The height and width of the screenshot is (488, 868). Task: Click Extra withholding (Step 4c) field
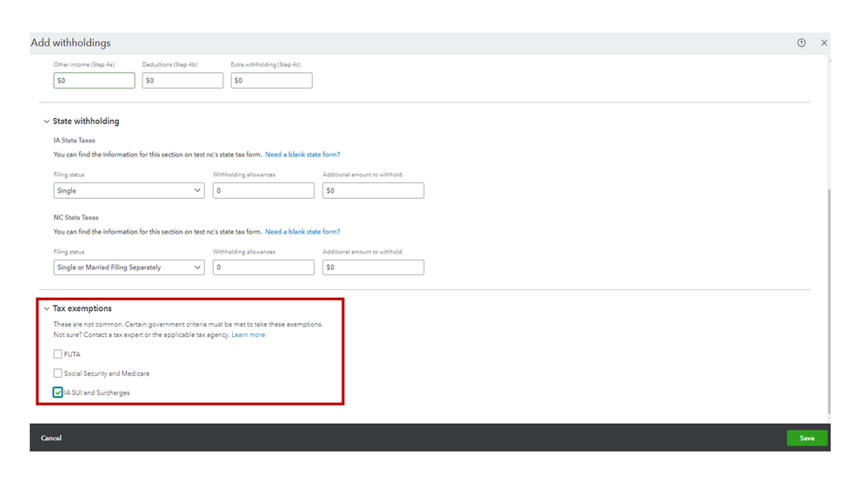pyautogui.click(x=271, y=80)
